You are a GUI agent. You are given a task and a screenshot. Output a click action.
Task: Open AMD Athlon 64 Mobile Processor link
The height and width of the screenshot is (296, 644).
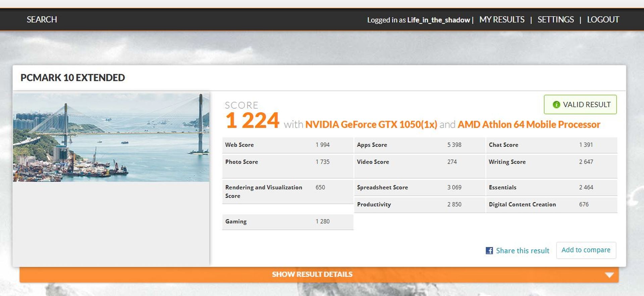click(529, 125)
